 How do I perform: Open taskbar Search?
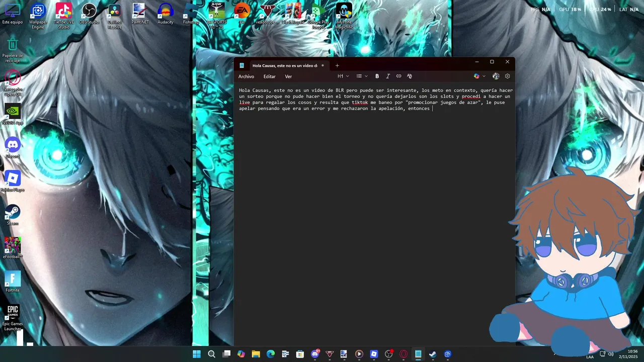click(x=212, y=354)
